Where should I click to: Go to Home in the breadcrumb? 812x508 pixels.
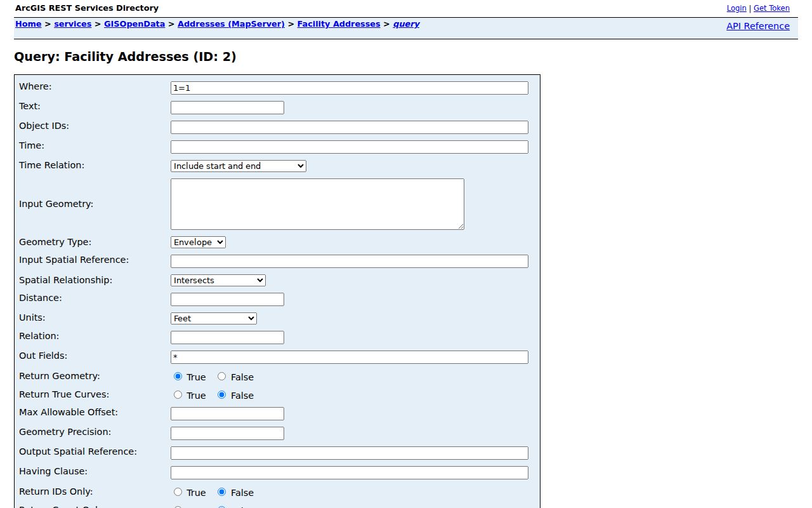pos(29,24)
